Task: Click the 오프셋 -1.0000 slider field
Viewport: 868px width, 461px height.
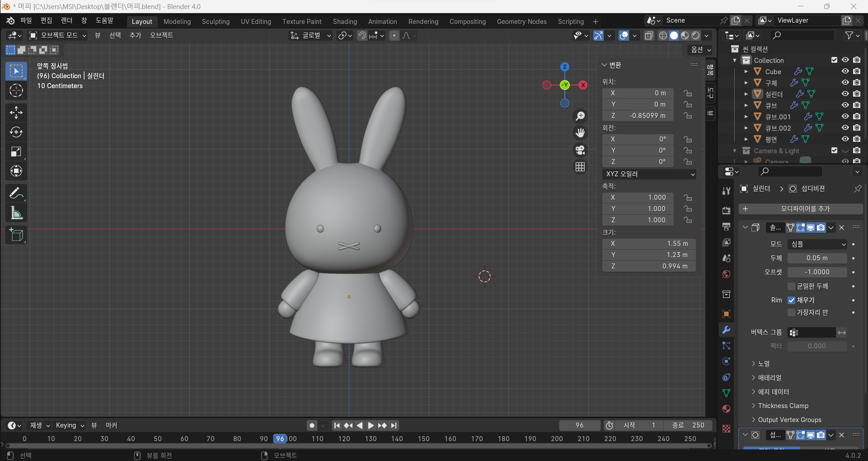Action: coord(817,272)
